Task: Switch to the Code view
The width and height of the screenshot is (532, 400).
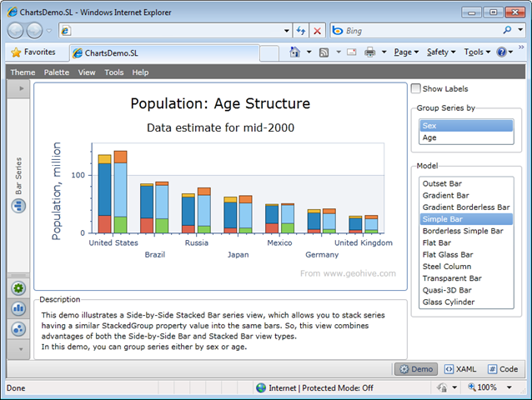Action: (503, 369)
